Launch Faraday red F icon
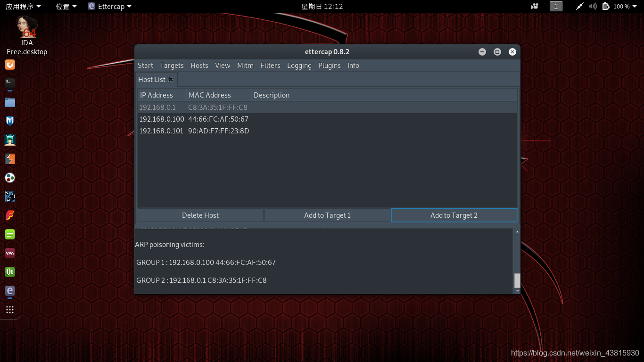The width and height of the screenshot is (644, 362). click(x=10, y=215)
